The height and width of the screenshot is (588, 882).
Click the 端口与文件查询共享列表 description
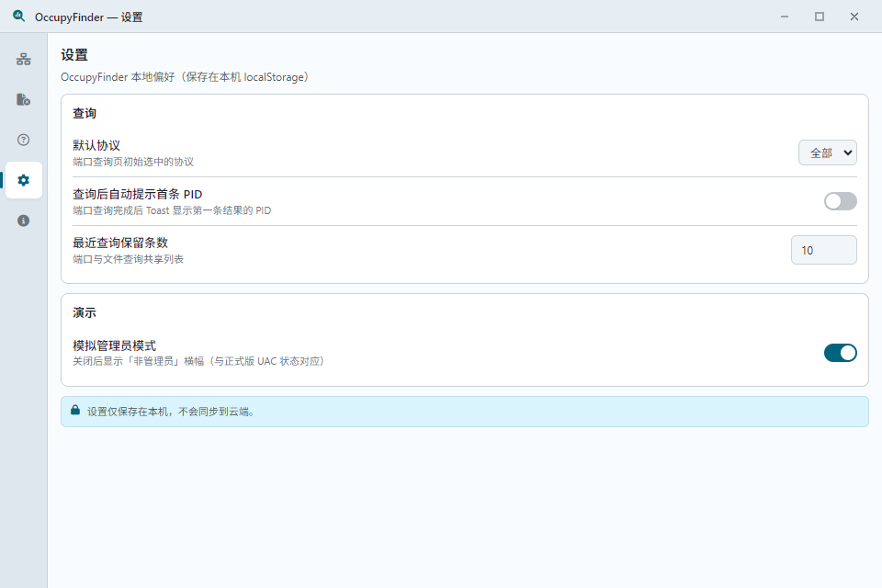tap(129, 259)
